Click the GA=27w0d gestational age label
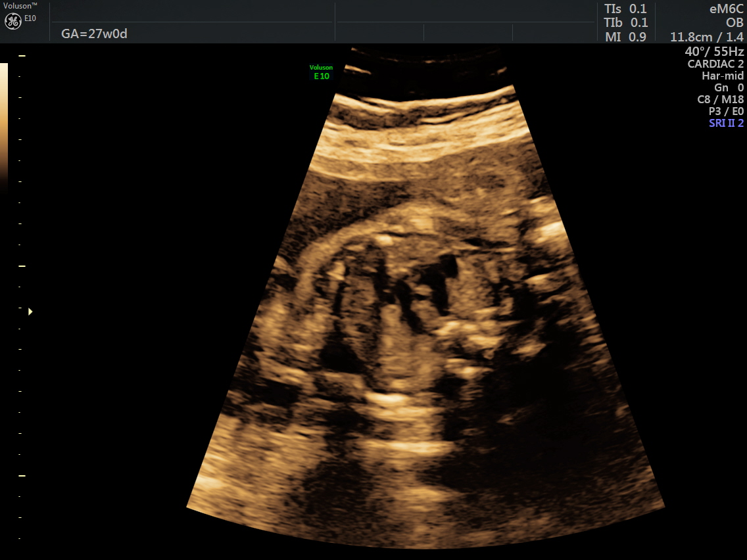Image resolution: width=747 pixels, height=560 pixels. (94, 34)
